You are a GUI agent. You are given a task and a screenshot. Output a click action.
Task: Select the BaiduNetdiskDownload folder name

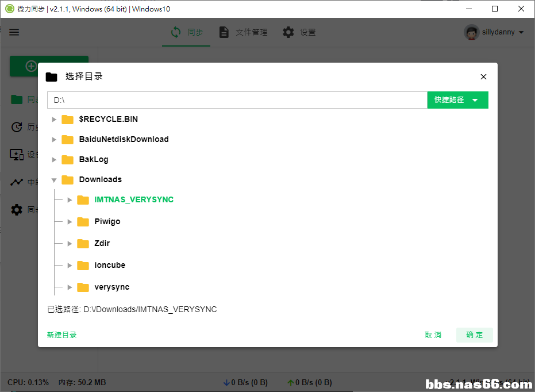tap(124, 140)
